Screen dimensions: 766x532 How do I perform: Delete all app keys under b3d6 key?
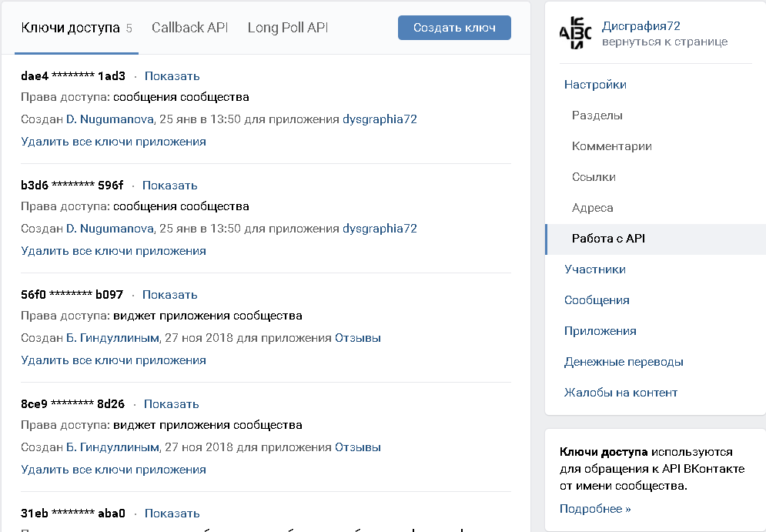113,251
